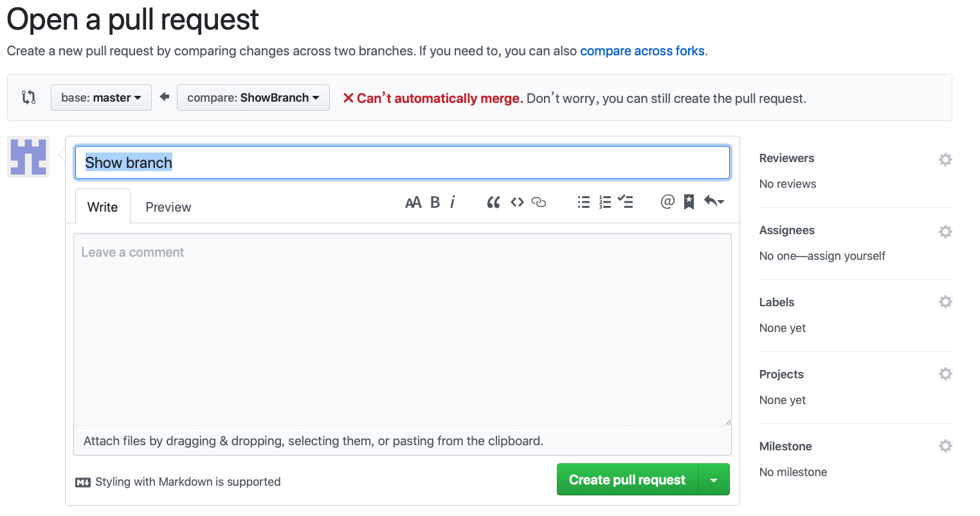Click the header text size icon
The width and height of the screenshot is (980, 516).
(x=413, y=203)
